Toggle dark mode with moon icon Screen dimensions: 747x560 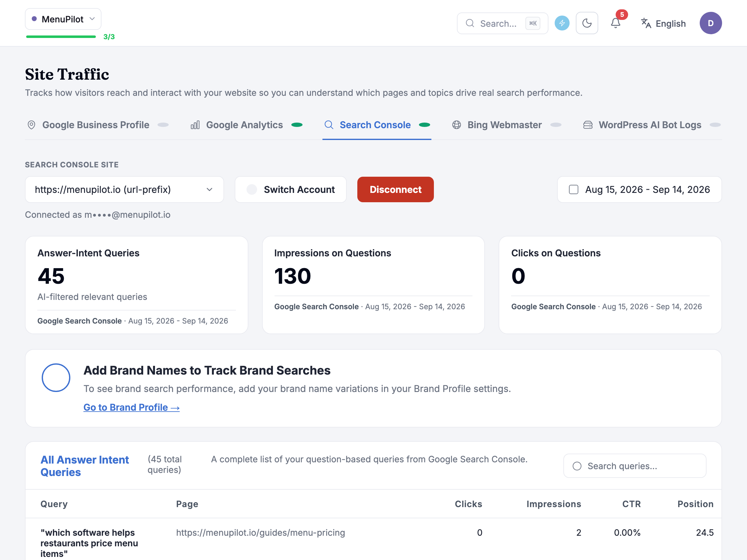click(x=587, y=23)
